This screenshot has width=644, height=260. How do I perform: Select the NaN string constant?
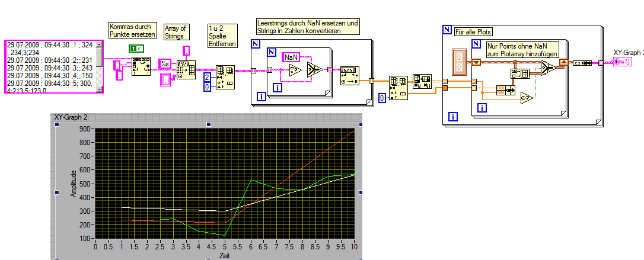[x=291, y=57]
